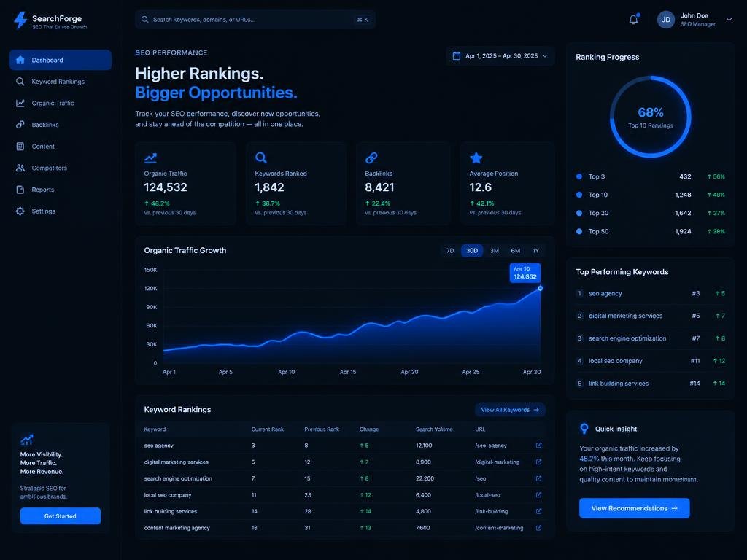This screenshot has width=747, height=560.
Task: Navigate to Backlinks in sidebar
Action: click(61, 125)
